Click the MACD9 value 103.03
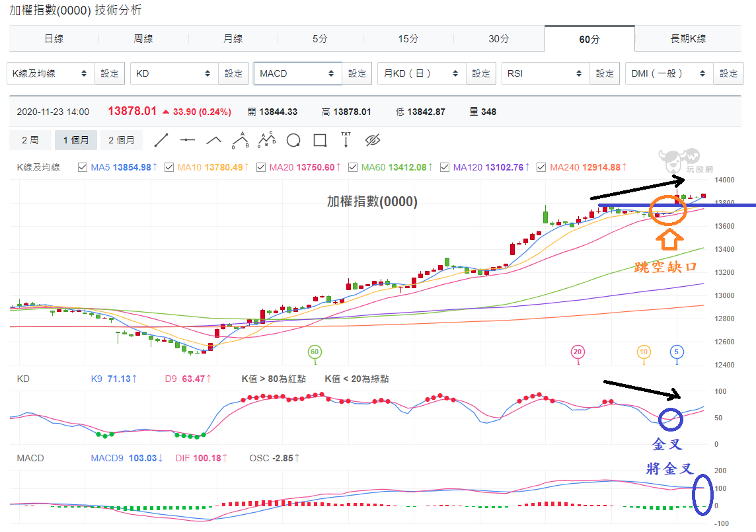Viewport: 756px width, 532px height. [142, 458]
